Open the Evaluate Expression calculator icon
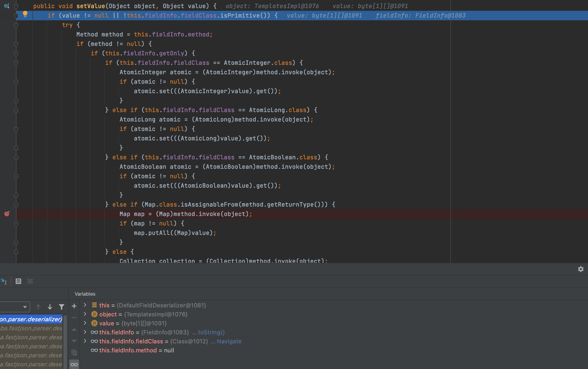The height and width of the screenshot is (369, 588). [x=18, y=281]
